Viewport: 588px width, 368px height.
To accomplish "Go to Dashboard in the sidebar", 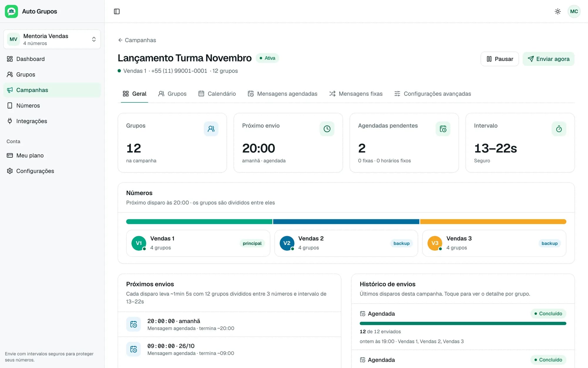I will coord(52,59).
